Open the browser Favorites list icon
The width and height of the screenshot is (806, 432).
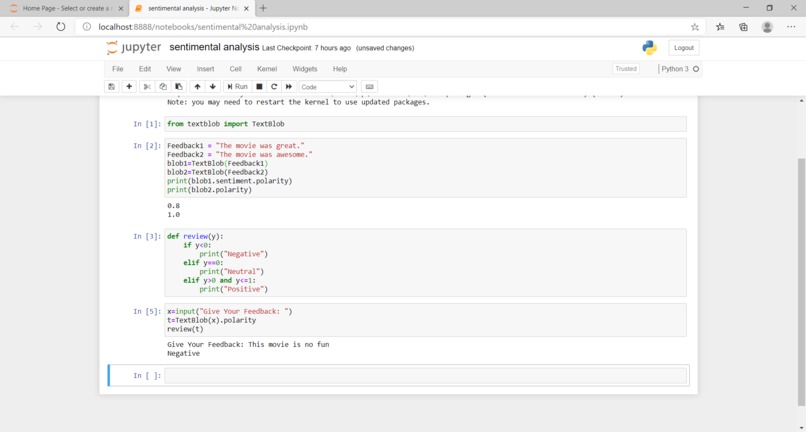click(720, 27)
